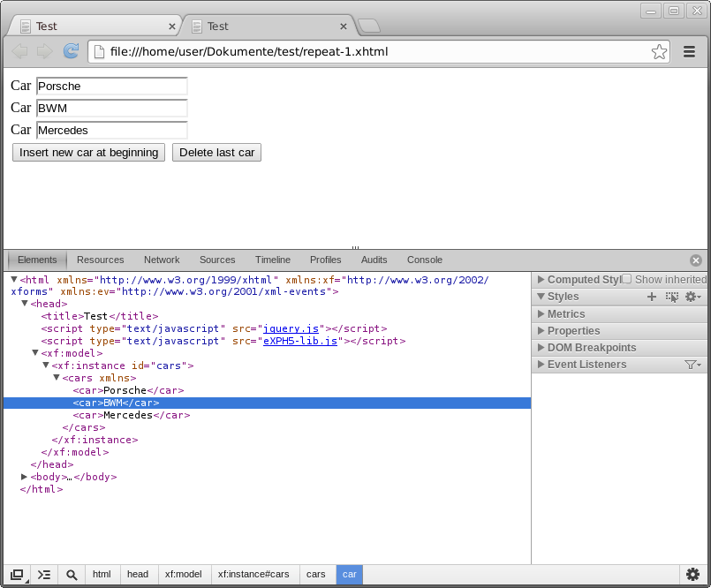Image resolution: width=711 pixels, height=588 pixels.
Task: Expand the Event Listeners section
Action: (x=541, y=364)
